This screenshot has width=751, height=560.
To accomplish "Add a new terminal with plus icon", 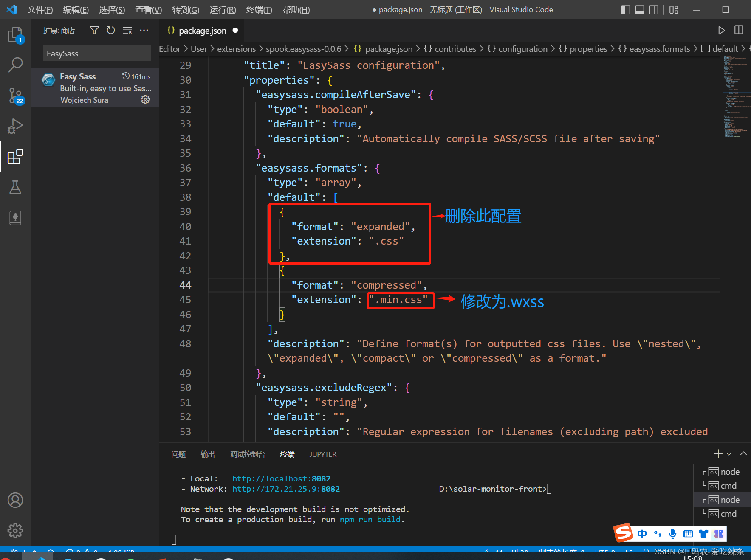I will 718,453.
